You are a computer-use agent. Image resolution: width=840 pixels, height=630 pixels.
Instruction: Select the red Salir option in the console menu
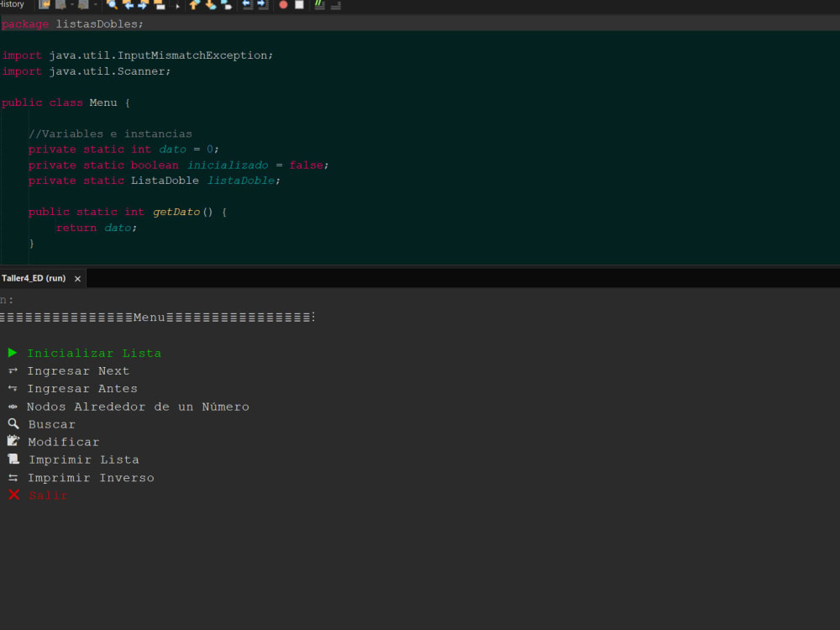pyautogui.click(x=48, y=495)
